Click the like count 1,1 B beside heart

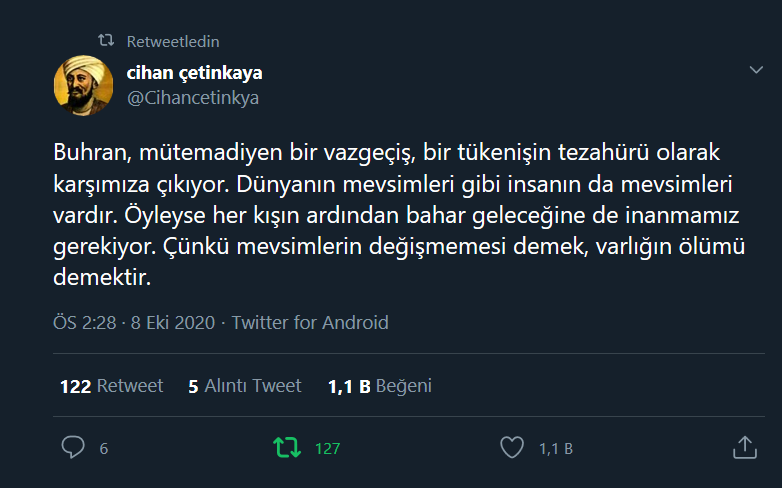[556, 449]
